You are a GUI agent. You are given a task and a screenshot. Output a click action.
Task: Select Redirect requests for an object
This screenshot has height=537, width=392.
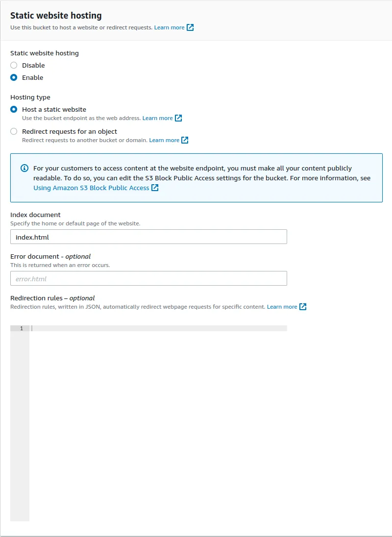tap(14, 131)
